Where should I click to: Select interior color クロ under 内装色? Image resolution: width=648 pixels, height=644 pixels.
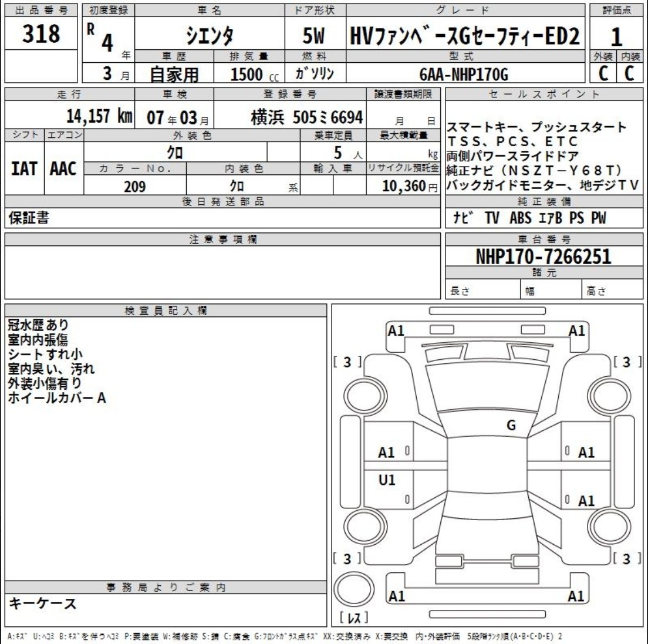pos(237,186)
